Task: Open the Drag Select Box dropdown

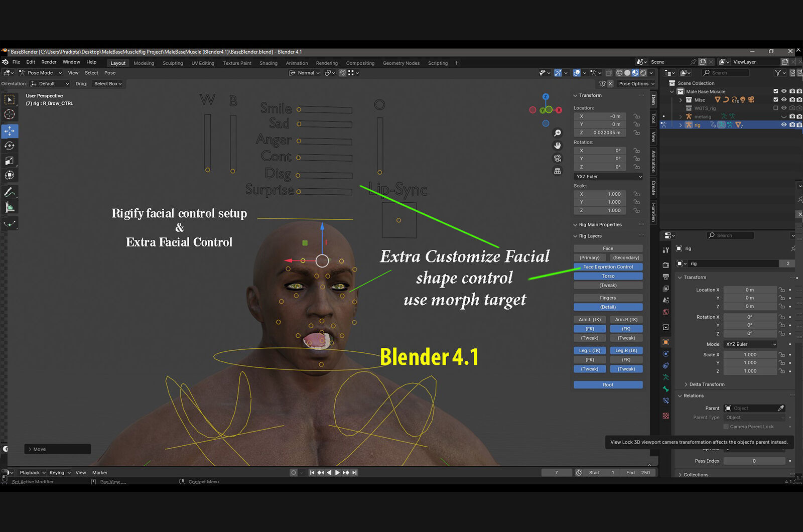Action: 108,84
